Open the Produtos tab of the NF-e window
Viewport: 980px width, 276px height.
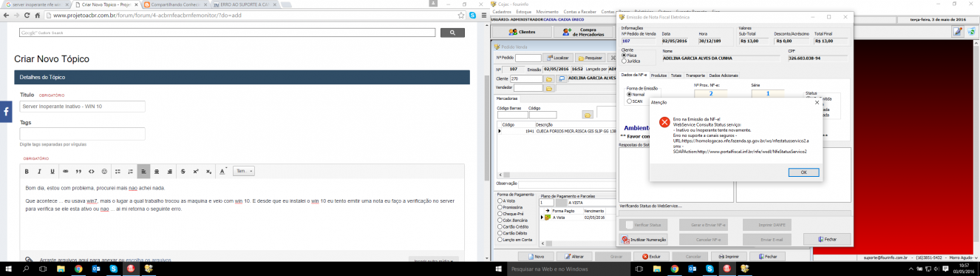659,75
